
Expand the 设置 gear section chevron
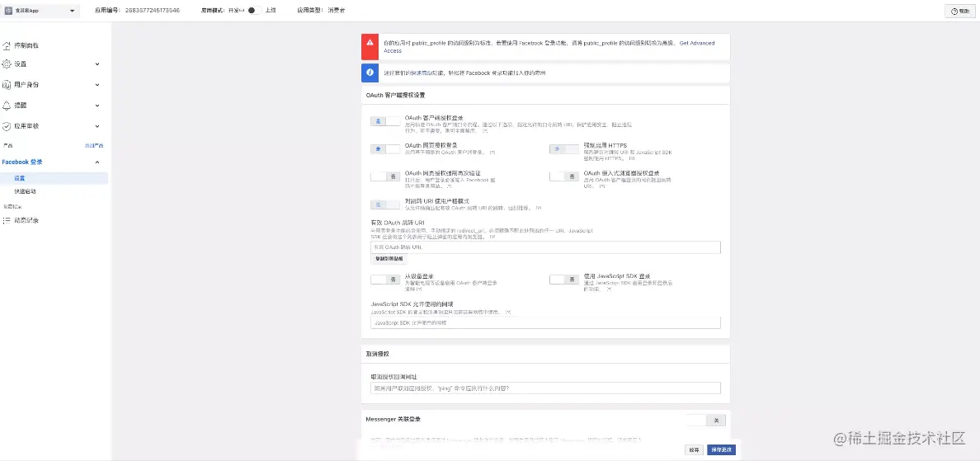tap(97, 64)
